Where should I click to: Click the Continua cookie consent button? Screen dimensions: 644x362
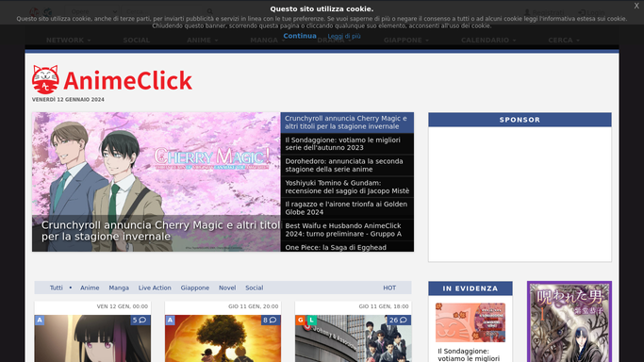coord(300,36)
